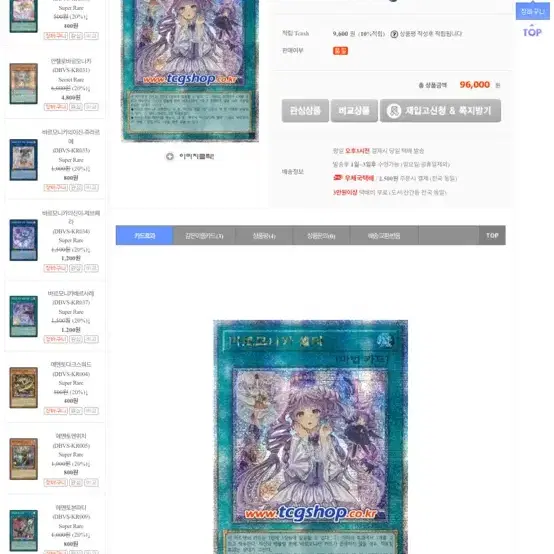Viewport: 554px width, 554px height.
Task: Open the DBVS-KR031 Secret Rare card thumbnail
Action: (x=23, y=84)
